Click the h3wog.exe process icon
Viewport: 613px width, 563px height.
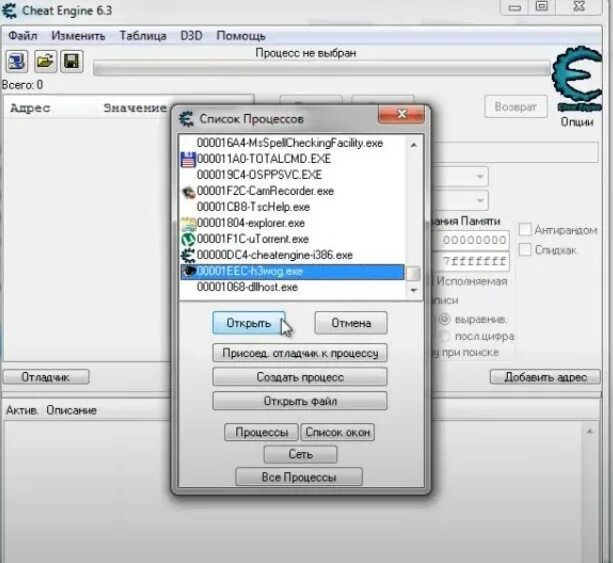tap(189, 271)
